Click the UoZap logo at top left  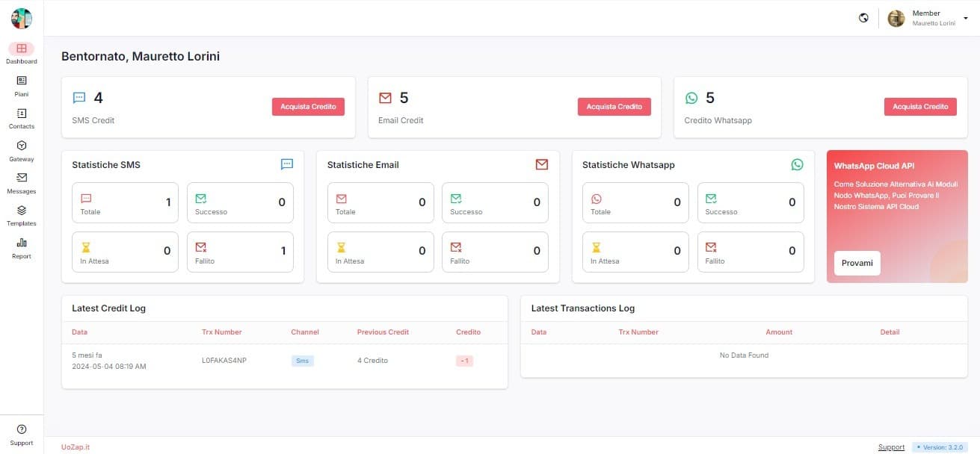22,18
